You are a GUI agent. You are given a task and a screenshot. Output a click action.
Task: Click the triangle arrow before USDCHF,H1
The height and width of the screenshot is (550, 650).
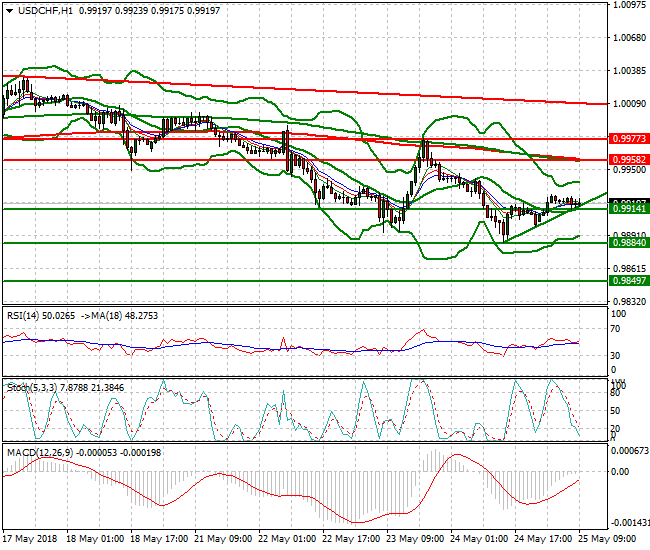click(x=10, y=11)
